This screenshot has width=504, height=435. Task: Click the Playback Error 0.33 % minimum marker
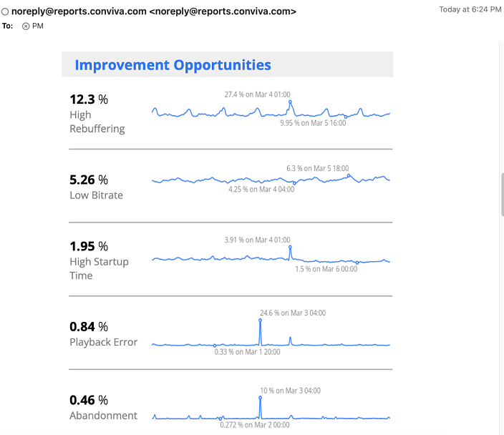[x=215, y=346]
